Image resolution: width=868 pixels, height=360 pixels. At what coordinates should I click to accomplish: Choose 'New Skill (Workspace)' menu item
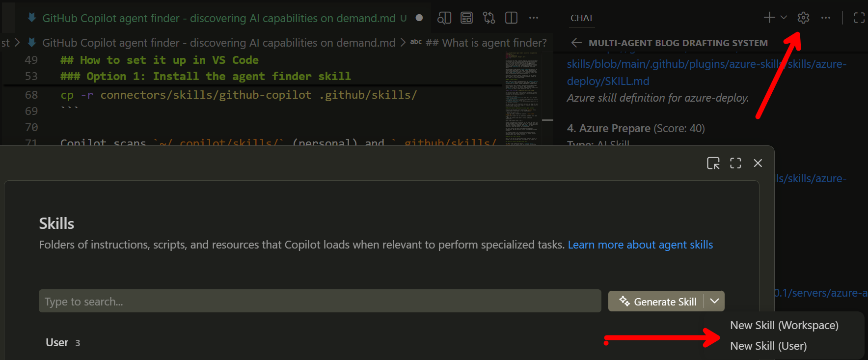pyautogui.click(x=784, y=325)
